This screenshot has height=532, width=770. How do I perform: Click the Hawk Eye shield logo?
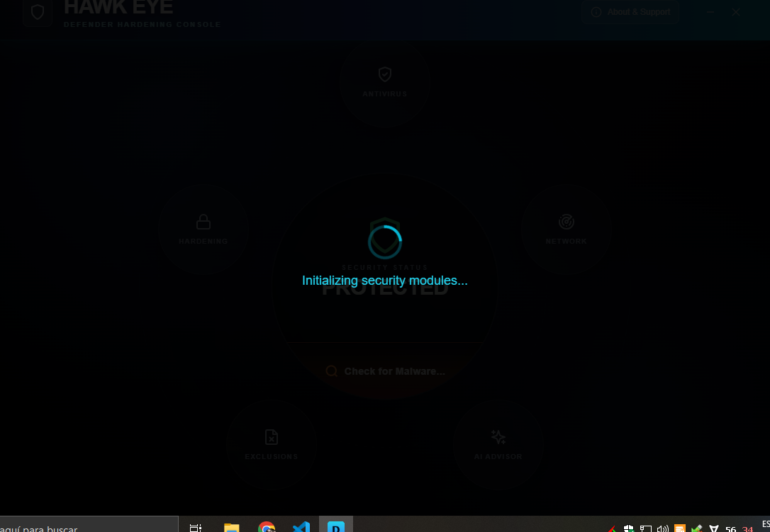point(38,12)
